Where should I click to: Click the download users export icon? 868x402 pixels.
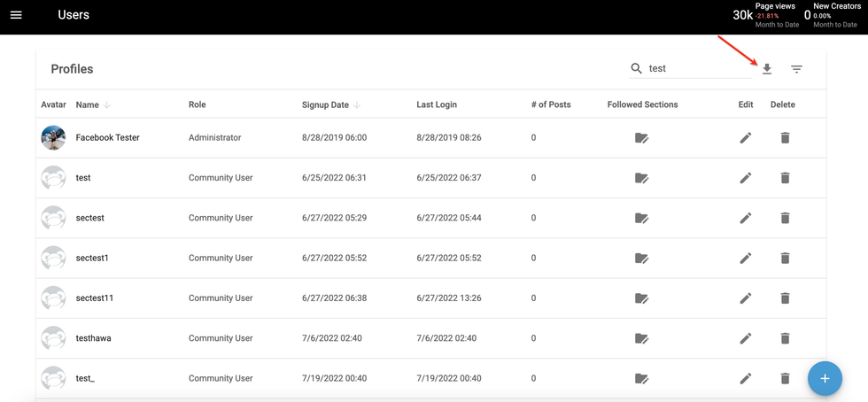(767, 69)
